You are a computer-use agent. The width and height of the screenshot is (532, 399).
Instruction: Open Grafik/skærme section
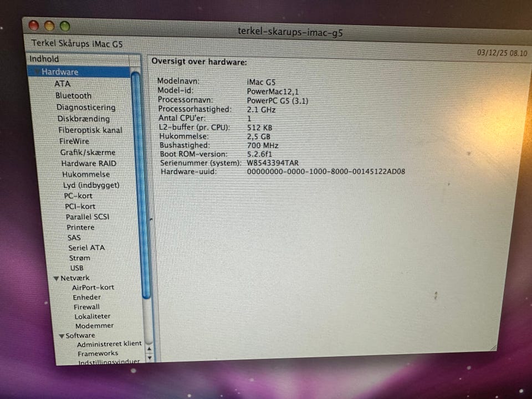pos(88,152)
